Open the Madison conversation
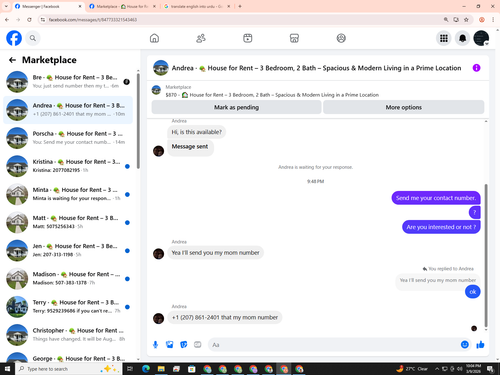500x375 pixels. tap(68, 279)
